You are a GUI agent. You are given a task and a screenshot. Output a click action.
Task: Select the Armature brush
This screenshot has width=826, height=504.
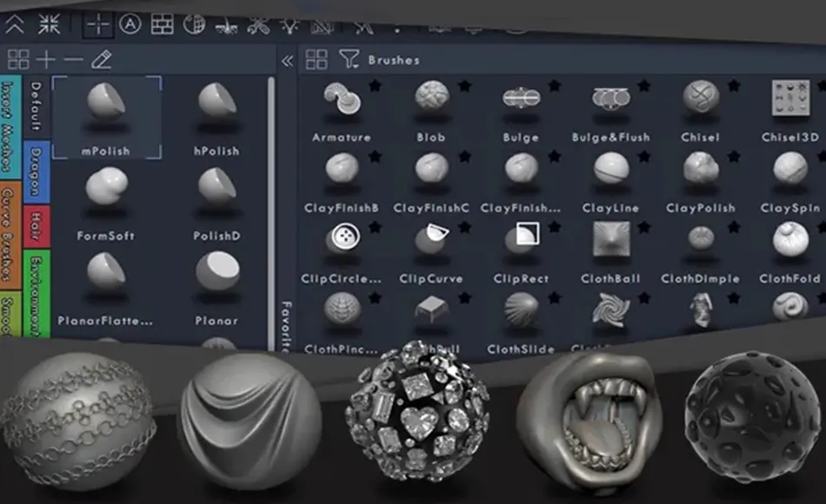pyautogui.click(x=342, y=111)
